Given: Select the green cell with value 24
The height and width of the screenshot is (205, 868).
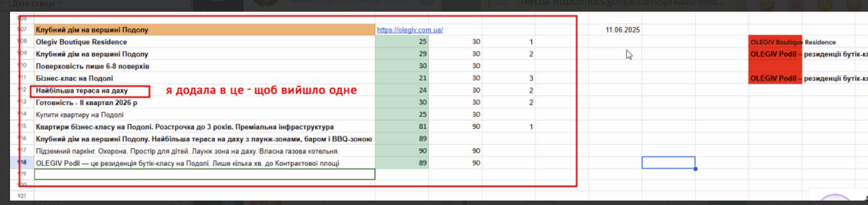Looking at the screenshot, I should (402, 90).
